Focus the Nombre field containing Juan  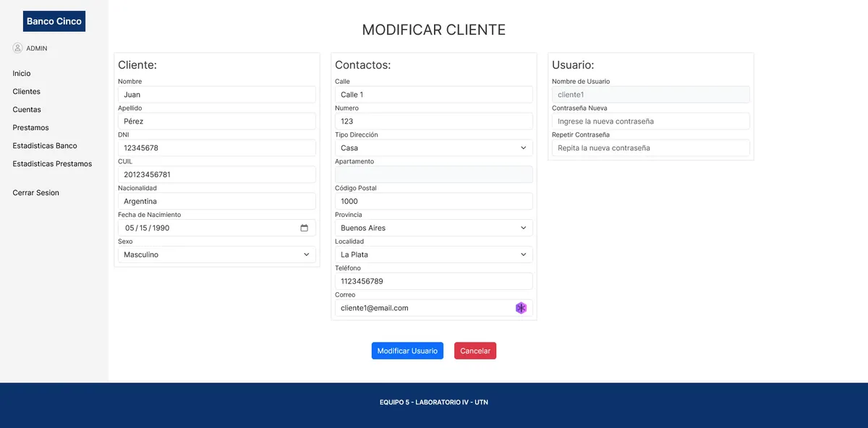[x=216, y=95]
